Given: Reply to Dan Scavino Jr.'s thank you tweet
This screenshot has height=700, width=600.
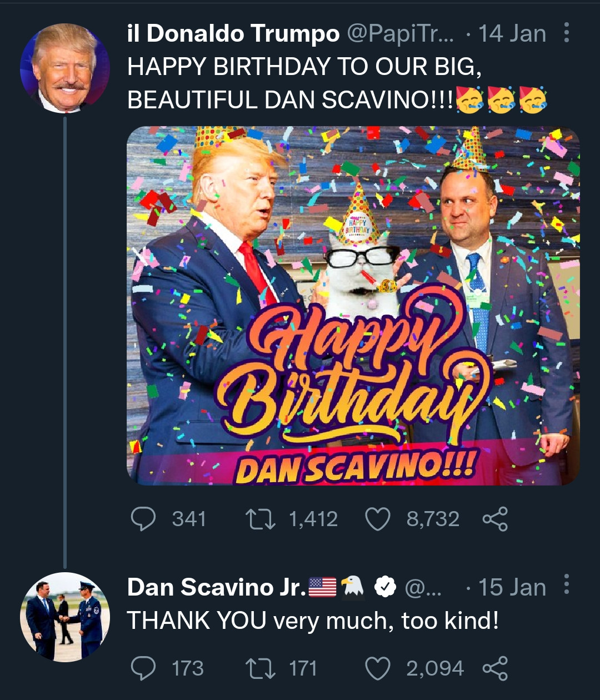Looking at the screenshot, I should click(x=143, y=668).
